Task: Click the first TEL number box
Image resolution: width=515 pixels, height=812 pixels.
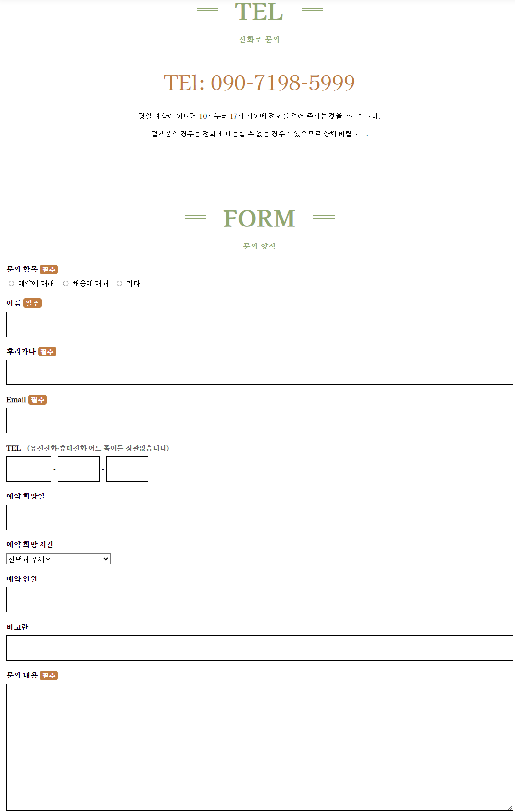Action: click(28, 469)
